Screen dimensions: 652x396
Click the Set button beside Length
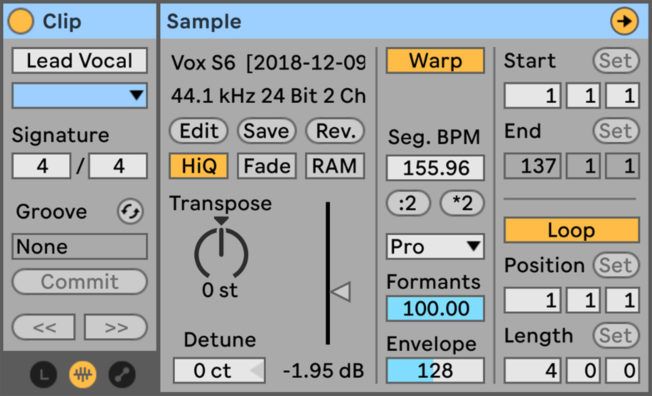coord(616,335)
